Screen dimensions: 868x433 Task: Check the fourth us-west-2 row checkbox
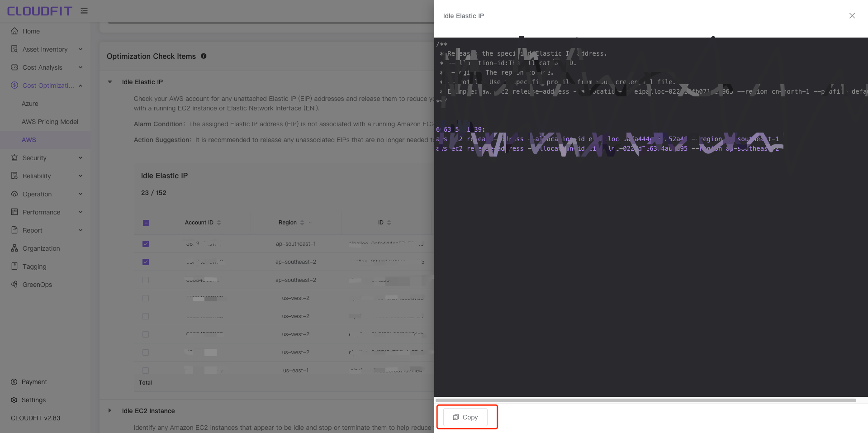coord(146,352)
